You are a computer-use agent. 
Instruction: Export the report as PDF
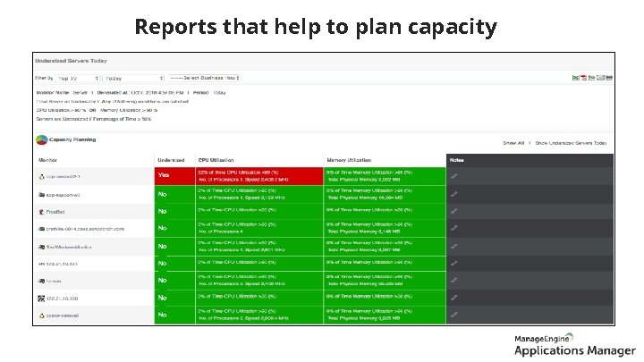(x=583, y=78)
